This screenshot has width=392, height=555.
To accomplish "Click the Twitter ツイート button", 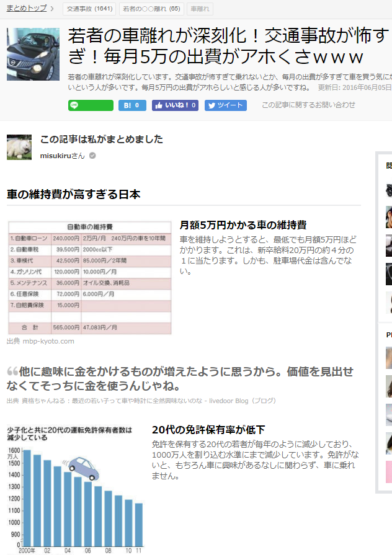I will click(226, 105).
